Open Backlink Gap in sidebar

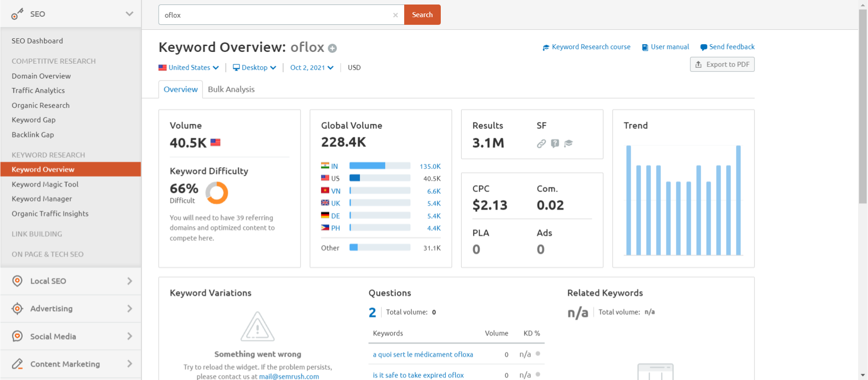[x=33, y=135]
